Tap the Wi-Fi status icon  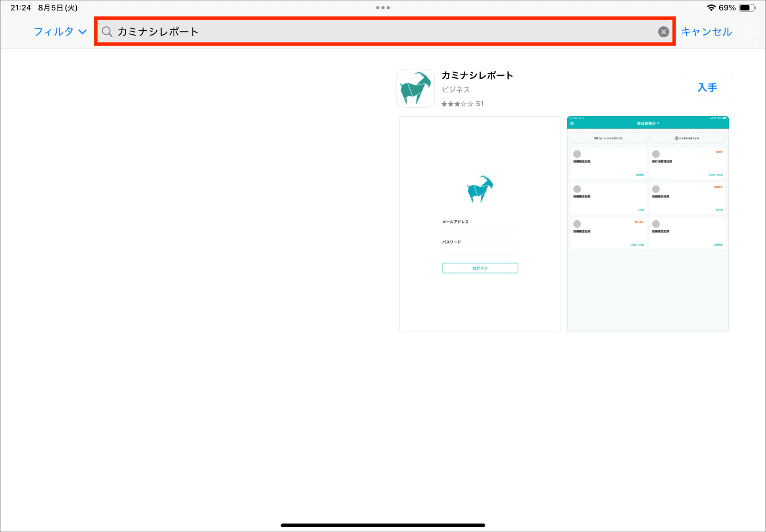click(x=711, y=7)
